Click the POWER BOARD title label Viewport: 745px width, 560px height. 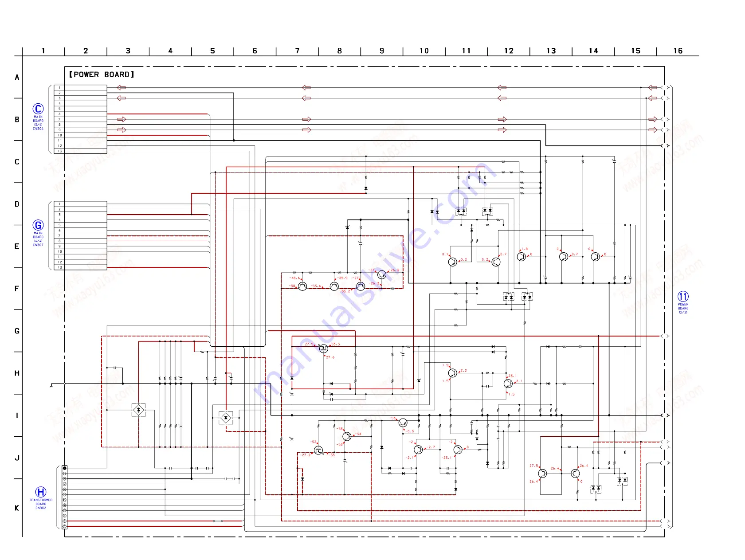tap(102, 74)
